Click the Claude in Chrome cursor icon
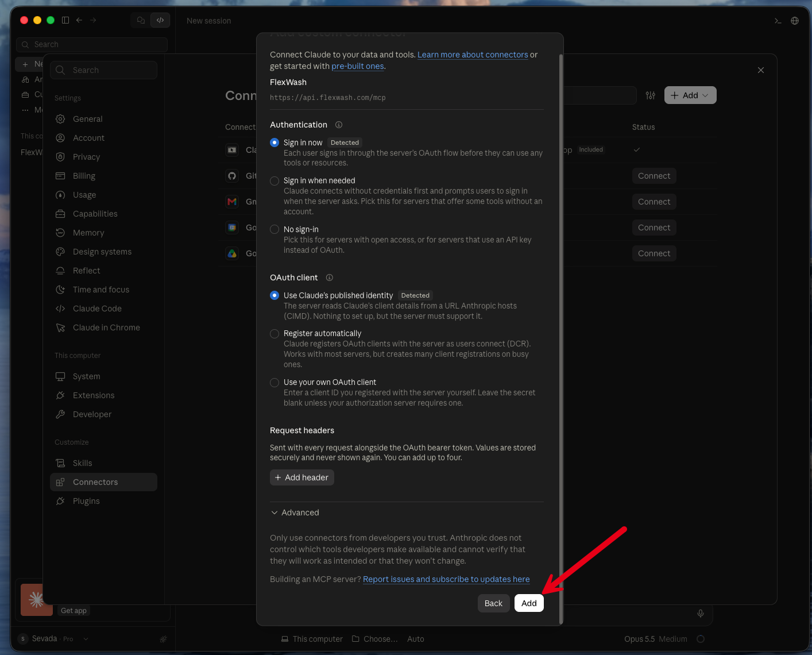This screenshot has width=812, height=655. coord(60,327)
